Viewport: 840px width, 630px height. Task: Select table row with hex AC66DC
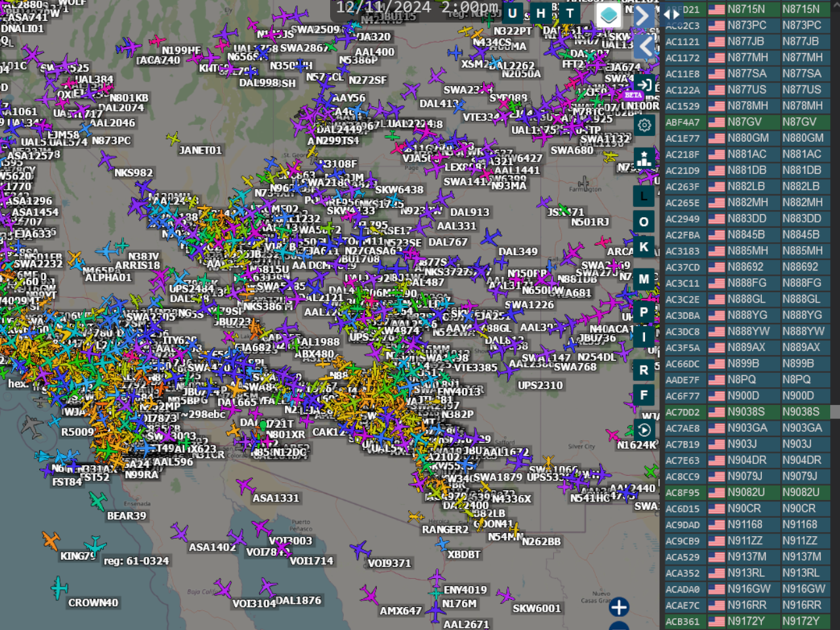click(747, 364)
